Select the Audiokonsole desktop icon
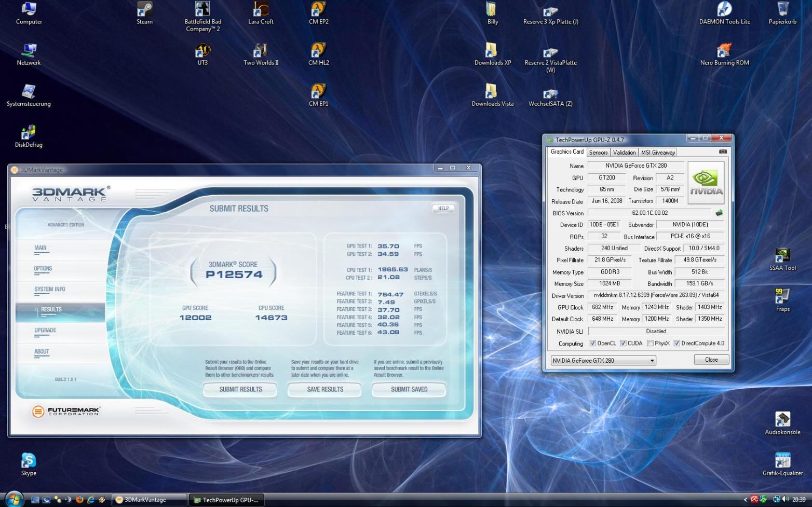Screen dimensions: 812x507 (x=782, y=423)
